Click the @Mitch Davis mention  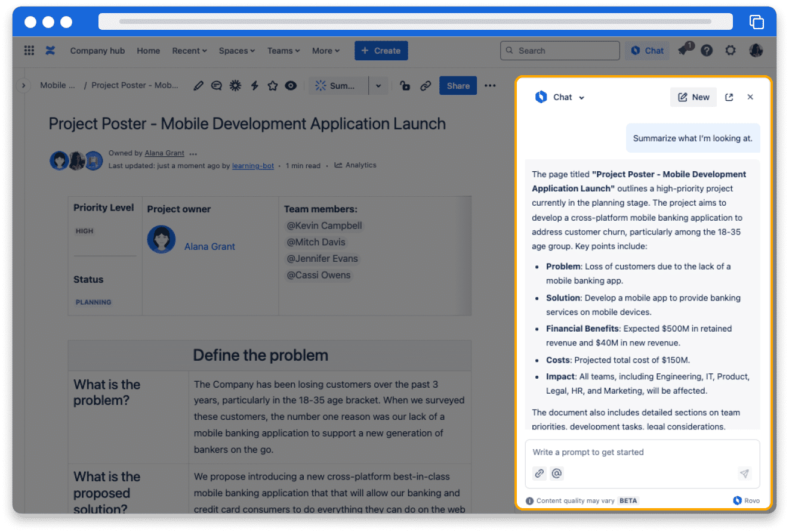pos(316,242)
